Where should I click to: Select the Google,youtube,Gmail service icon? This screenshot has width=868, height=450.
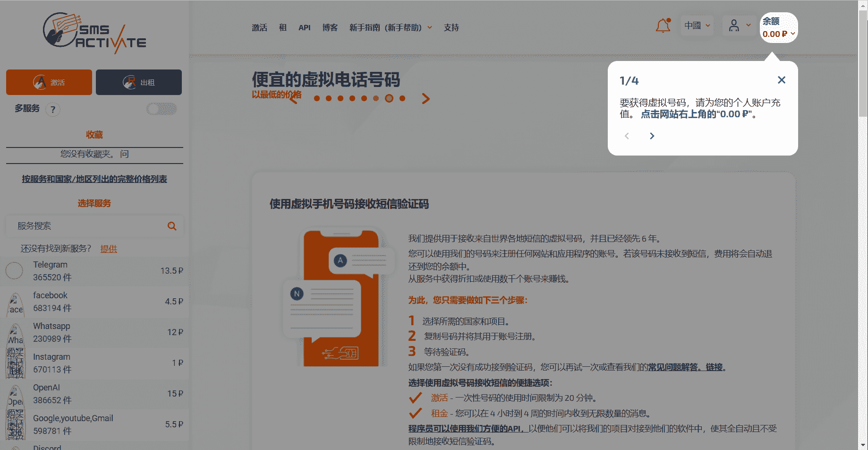[15, 425]
